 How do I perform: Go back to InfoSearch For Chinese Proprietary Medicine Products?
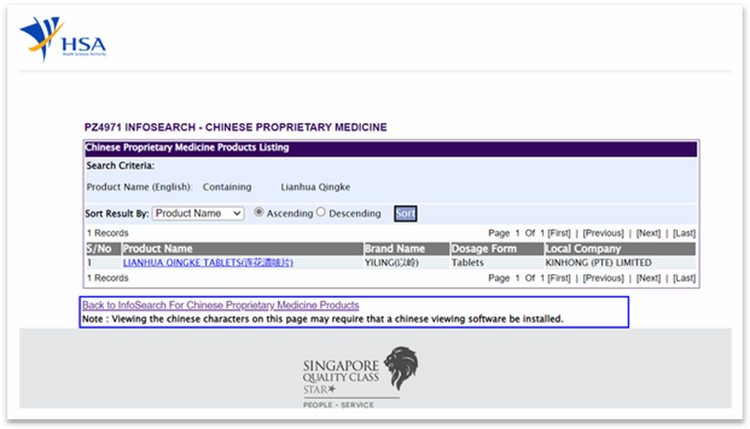(221, 305)
